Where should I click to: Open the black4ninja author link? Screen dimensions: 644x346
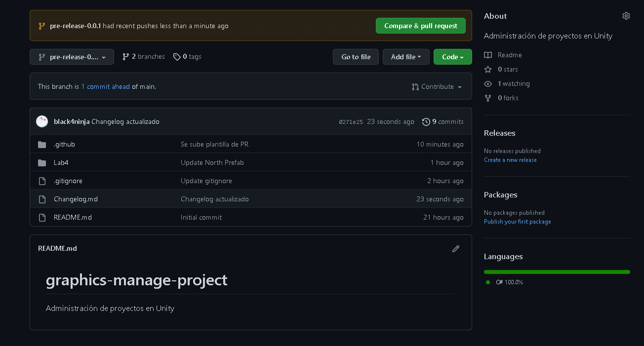coord(72,121)
